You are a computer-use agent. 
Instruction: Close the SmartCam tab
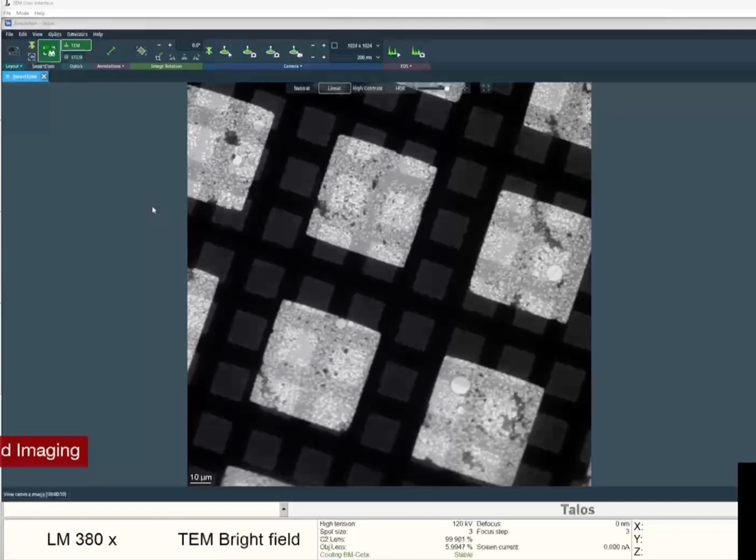click(44, 76)
